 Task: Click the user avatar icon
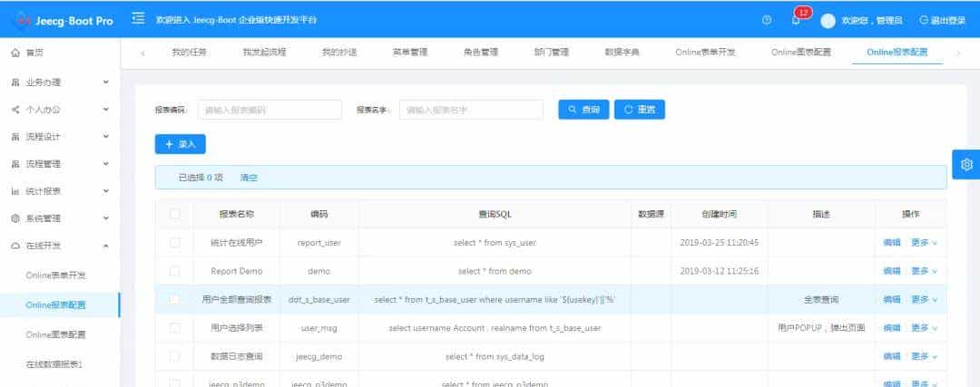828,21
